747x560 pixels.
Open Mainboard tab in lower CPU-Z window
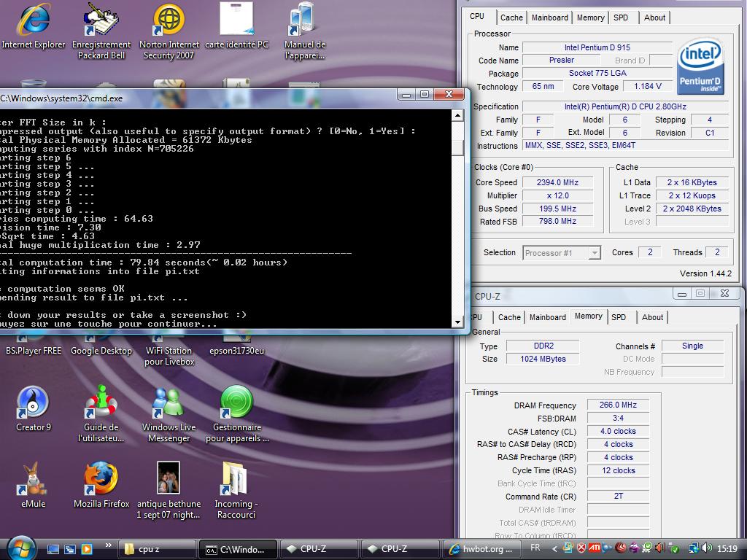point(548,317)
